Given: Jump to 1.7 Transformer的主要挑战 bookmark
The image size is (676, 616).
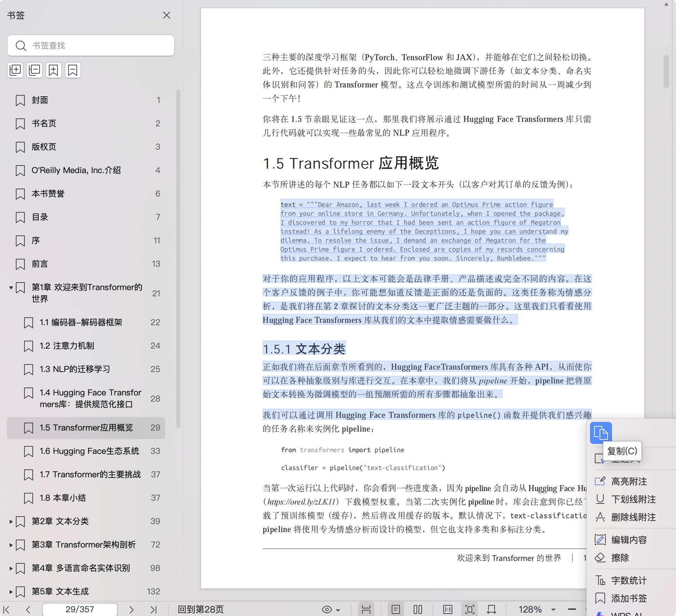Looking at the screenshot, I should (x=86, y=475).
